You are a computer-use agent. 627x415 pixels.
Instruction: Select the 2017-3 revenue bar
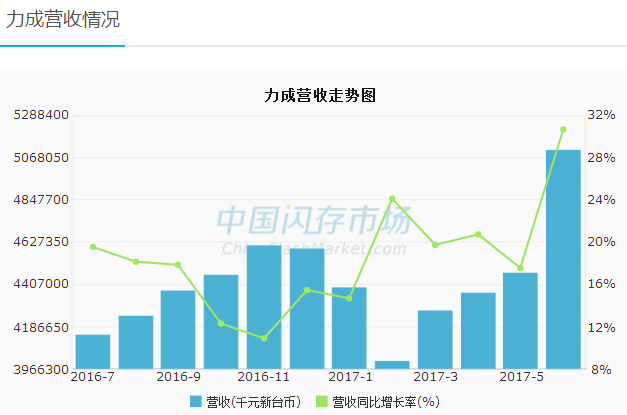click(435, 339)
